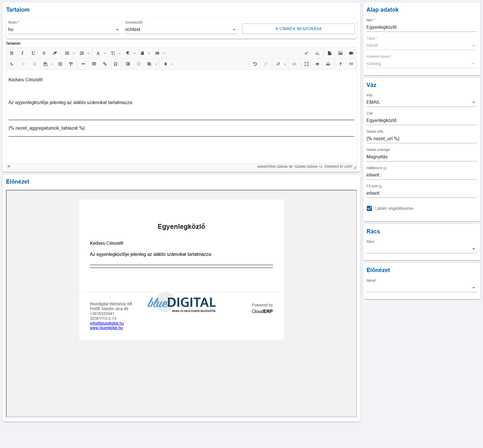Increase indent of the paragraph
483x448 pixels.
coord(128,64)
